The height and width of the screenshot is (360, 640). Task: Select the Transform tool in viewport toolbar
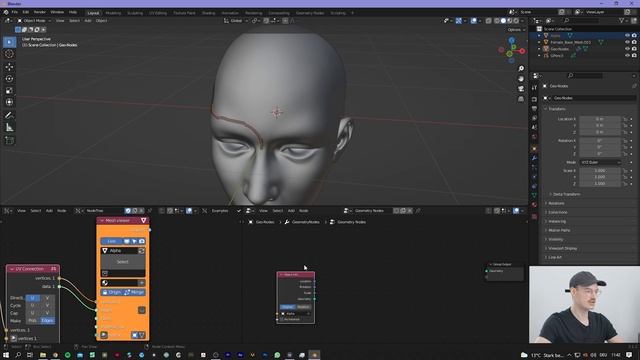(x=9, y=102)
